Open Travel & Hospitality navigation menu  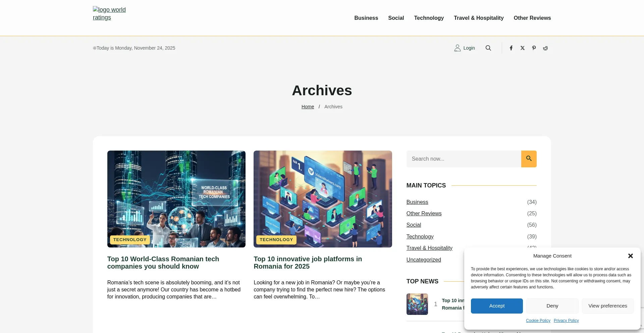tap(479, 18)
